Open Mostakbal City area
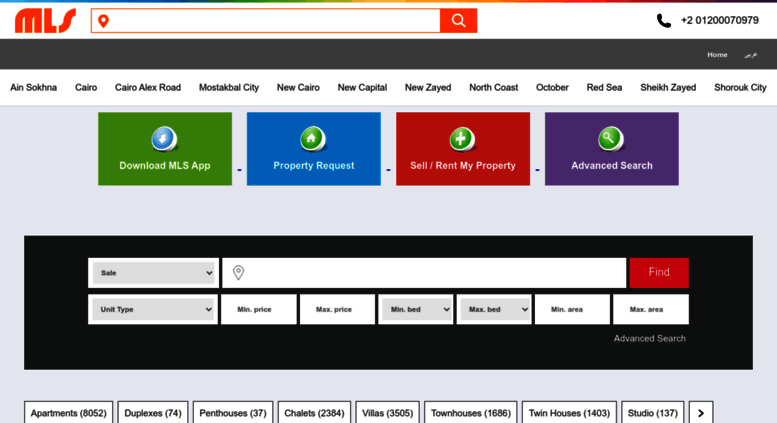 (x=229, y=88)
